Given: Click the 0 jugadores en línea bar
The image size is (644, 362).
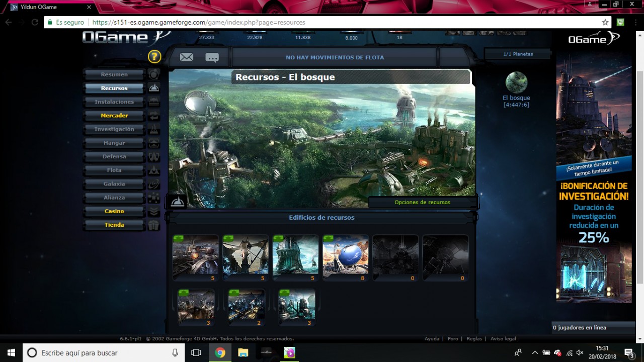Looking at the screenshot, I should (x=594, y=328).
